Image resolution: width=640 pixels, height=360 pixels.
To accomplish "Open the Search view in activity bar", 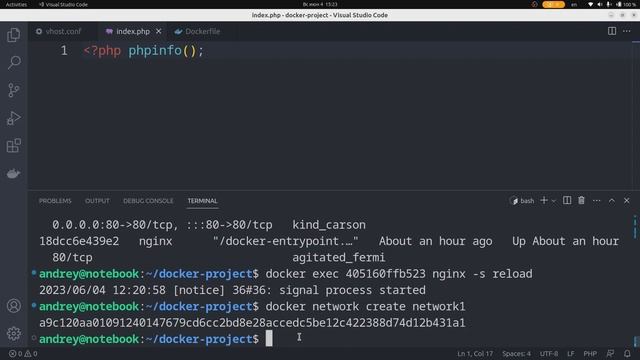I will click(x=13, y=62).
